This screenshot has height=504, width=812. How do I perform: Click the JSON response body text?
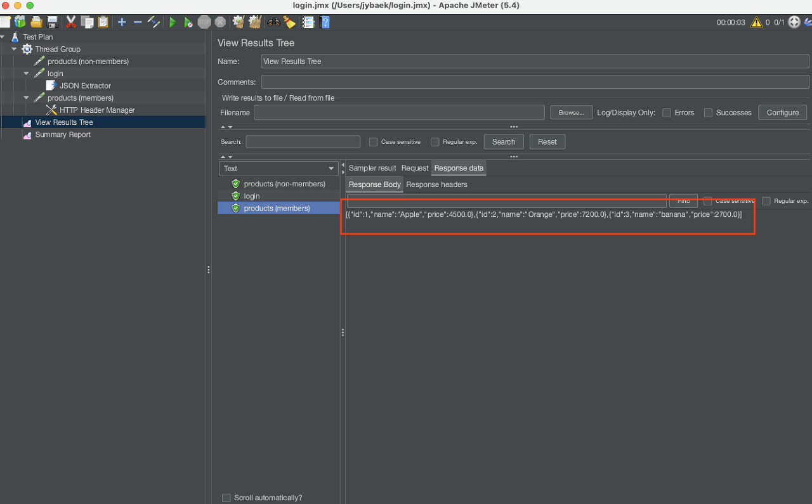click(544, 214)
